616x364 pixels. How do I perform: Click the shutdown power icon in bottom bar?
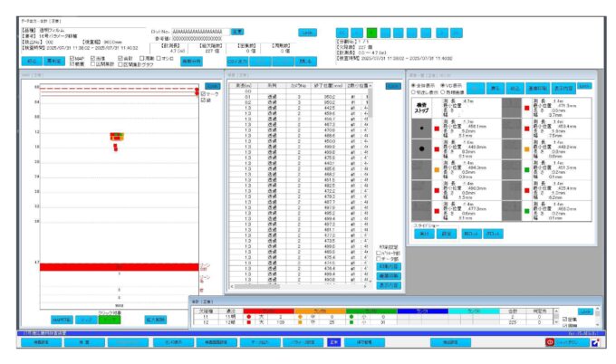(x=550, y=343)
